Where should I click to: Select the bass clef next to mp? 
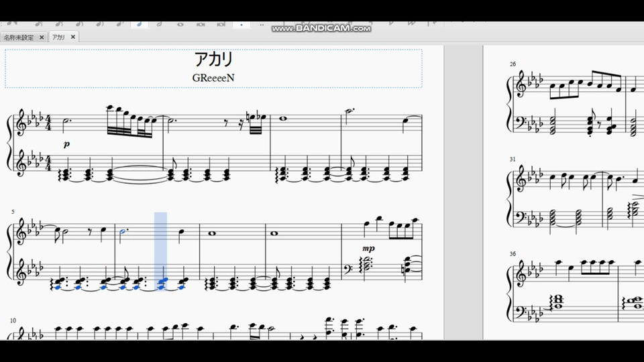(x=347, y=269)
